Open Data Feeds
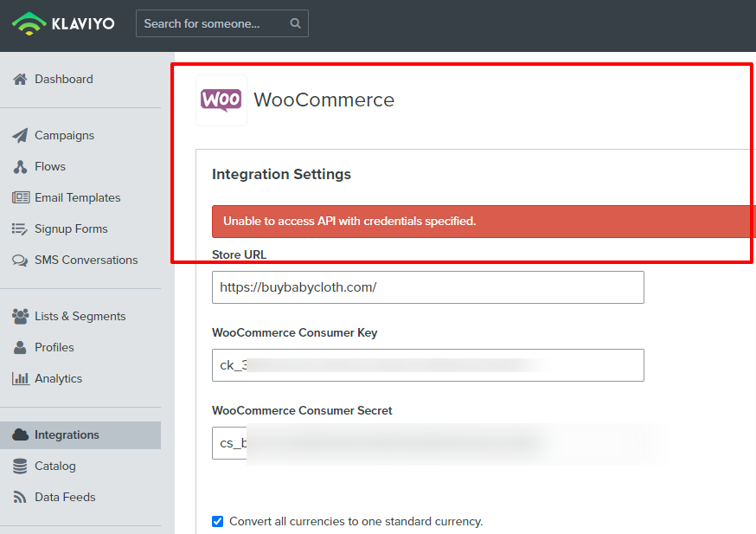 pyautogui.click(x=65, y=498)
